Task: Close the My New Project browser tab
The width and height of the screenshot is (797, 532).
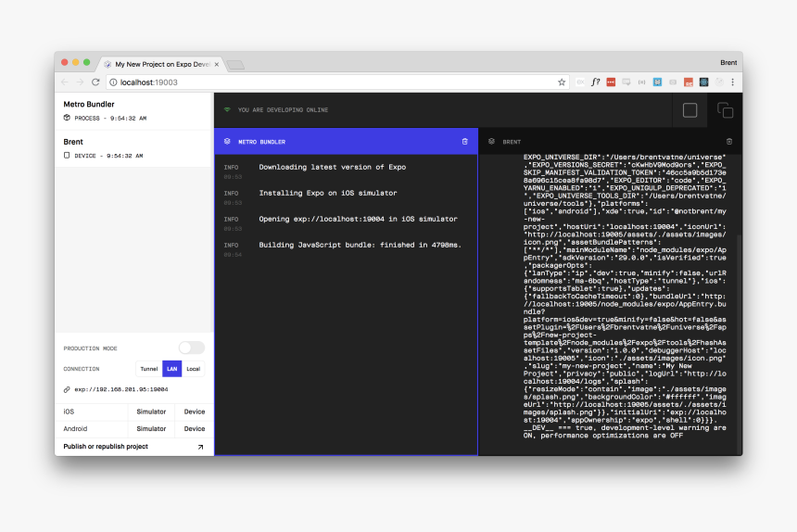Action: (217, 65)
